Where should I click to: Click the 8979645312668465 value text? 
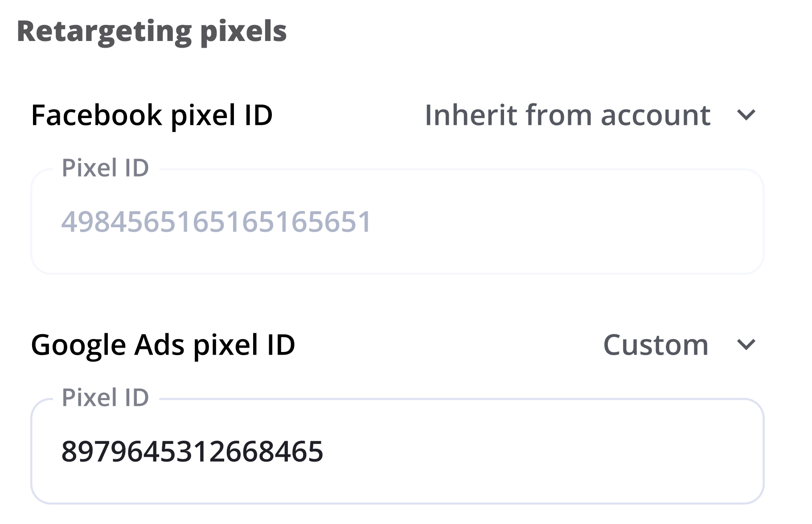192,451
